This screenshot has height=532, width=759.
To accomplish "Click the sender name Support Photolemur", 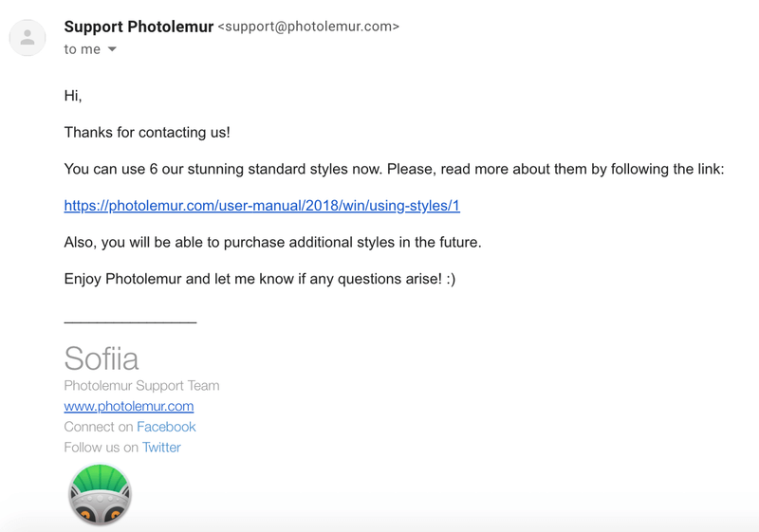I will click(139, 27).
